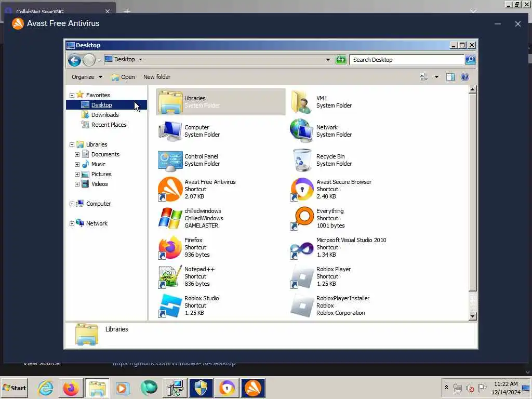Screen dimensions: 532x399
Task: Select the Notepad++ shortcut icon
Action: click(x=170, y=276)
